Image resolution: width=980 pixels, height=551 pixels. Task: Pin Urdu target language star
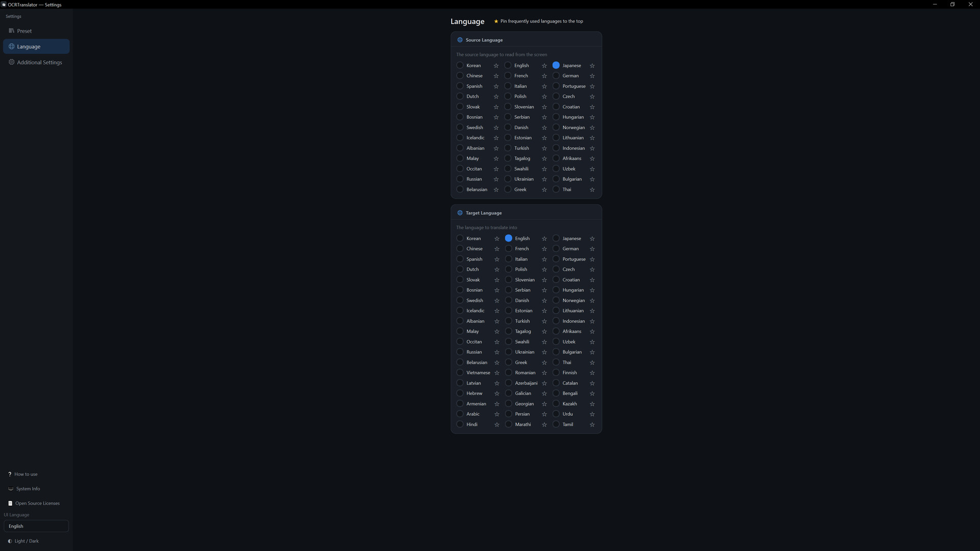[x=592, y=414]
